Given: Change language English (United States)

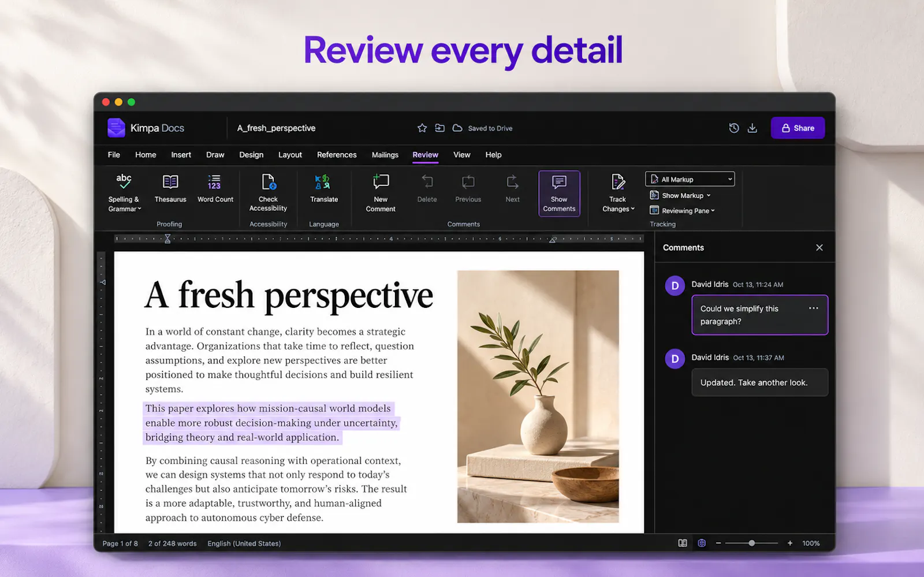Looking at the screenshot, I should click(244, 544).
